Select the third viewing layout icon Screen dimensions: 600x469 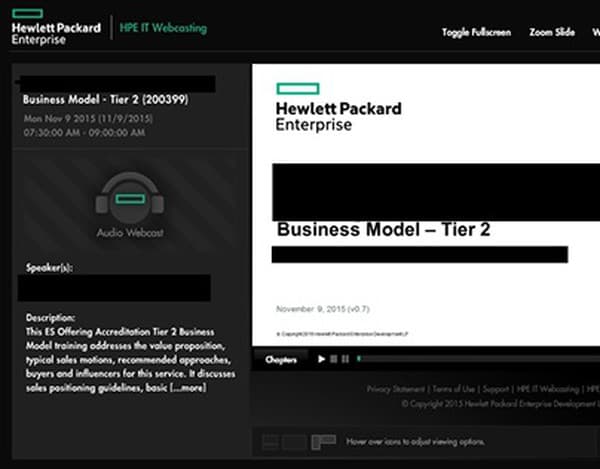[323, 441]
